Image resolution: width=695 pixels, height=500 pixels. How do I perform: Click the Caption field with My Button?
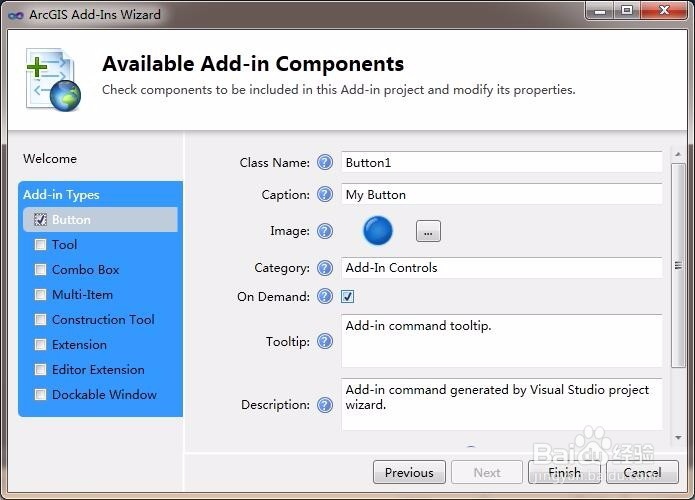(502, 194)
